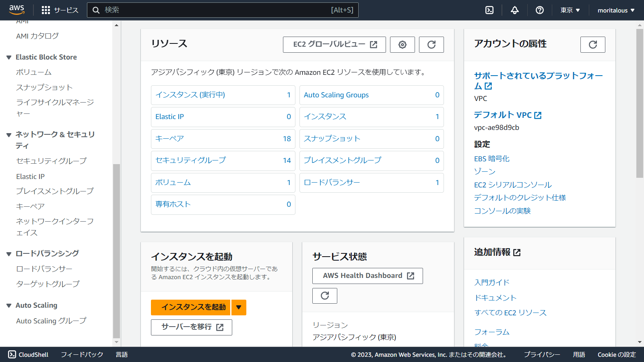
Task: Open the 東京 region dropdown
Action: click(569, 10)
